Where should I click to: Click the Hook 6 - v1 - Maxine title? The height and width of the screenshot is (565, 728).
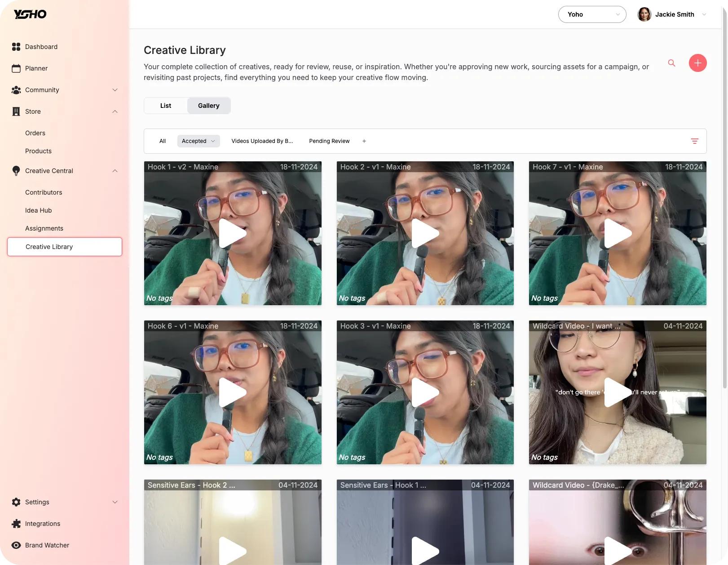pyautogui.click(x=183, y=326)
